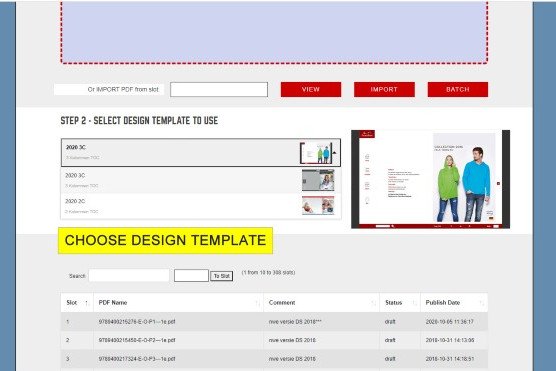Click the BATCH button
The width and height of the screenshot is (556, 371).
coord(458,89)
